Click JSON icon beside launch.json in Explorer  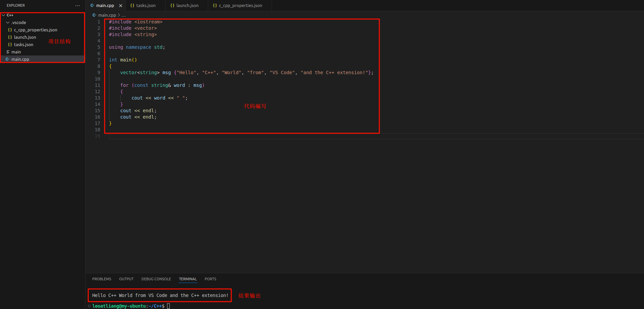(x=10, y=37)
